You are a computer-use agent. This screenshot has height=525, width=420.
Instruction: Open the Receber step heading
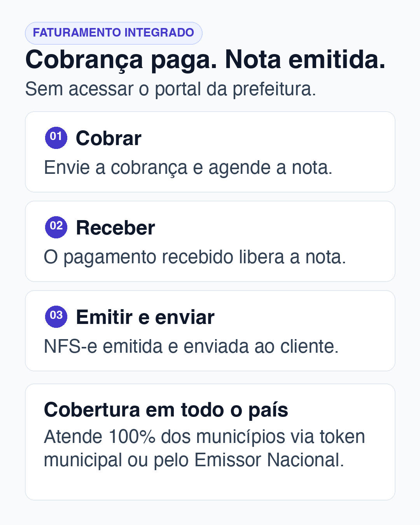[115, 228]
